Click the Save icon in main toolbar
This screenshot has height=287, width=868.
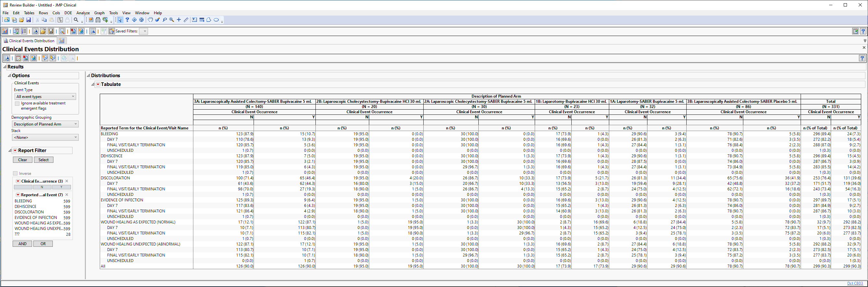pos(29,20)
